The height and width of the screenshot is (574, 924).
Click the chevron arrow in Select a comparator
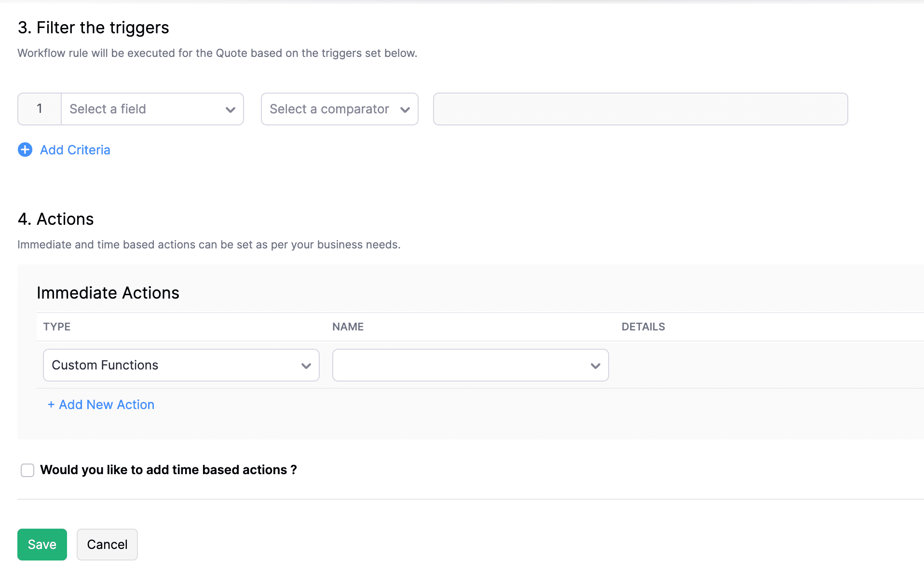click(405, 109)
